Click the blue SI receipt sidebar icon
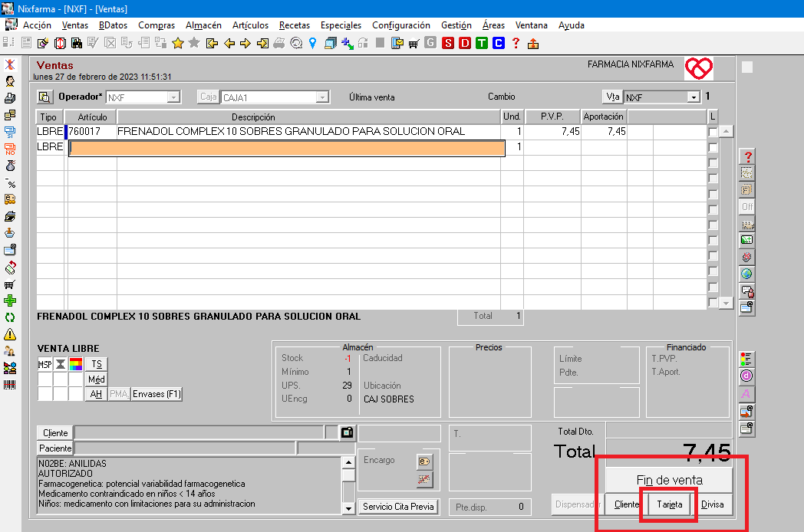Screen dimensions: 804x532 10,132
